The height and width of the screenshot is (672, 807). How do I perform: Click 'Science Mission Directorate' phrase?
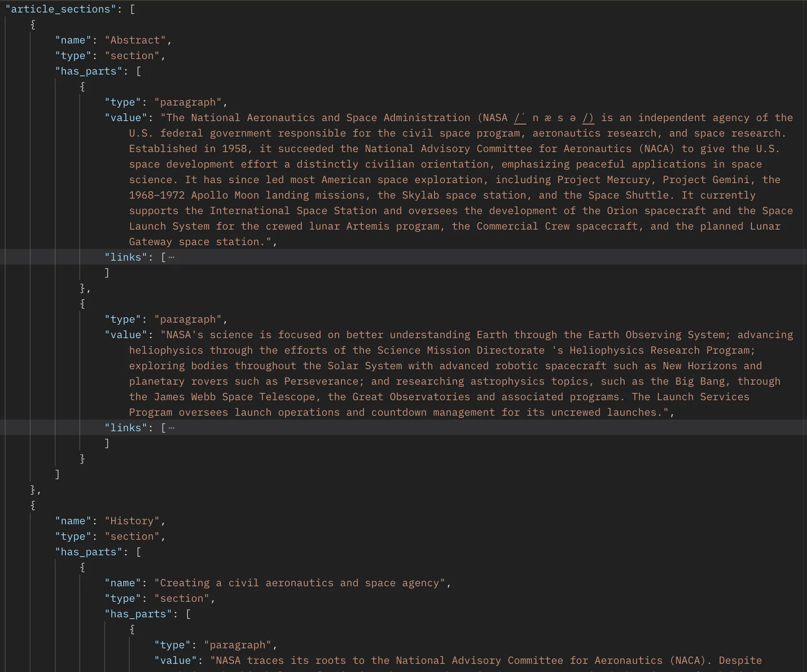pos(461,350)
